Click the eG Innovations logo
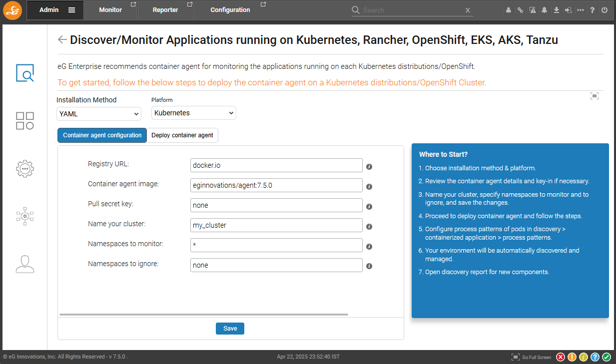This screenshot has width=616, height=364. (x=13, y=10)
